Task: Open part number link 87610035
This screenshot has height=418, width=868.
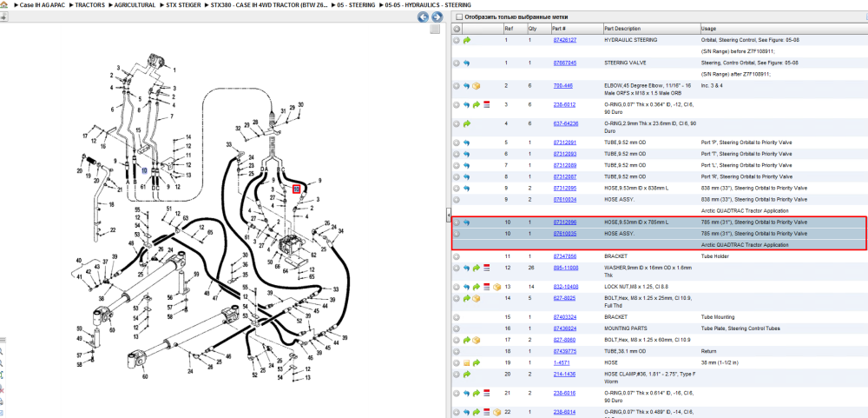Action: [x=565, y=234]
